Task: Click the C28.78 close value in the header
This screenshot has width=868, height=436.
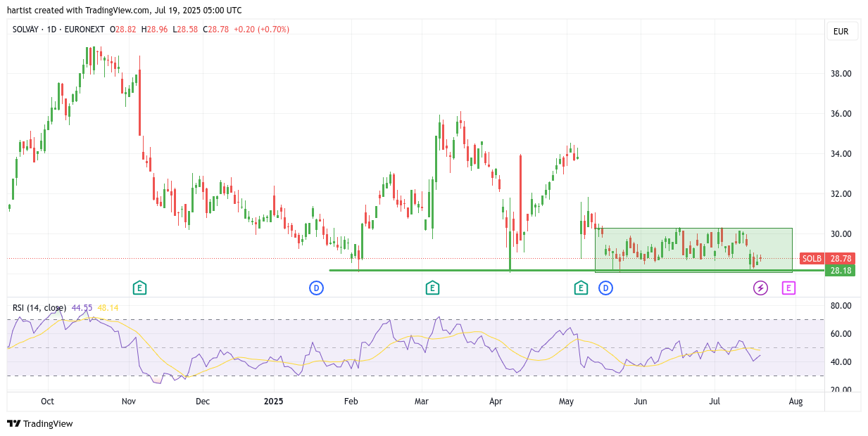Action: coord(216,30)
